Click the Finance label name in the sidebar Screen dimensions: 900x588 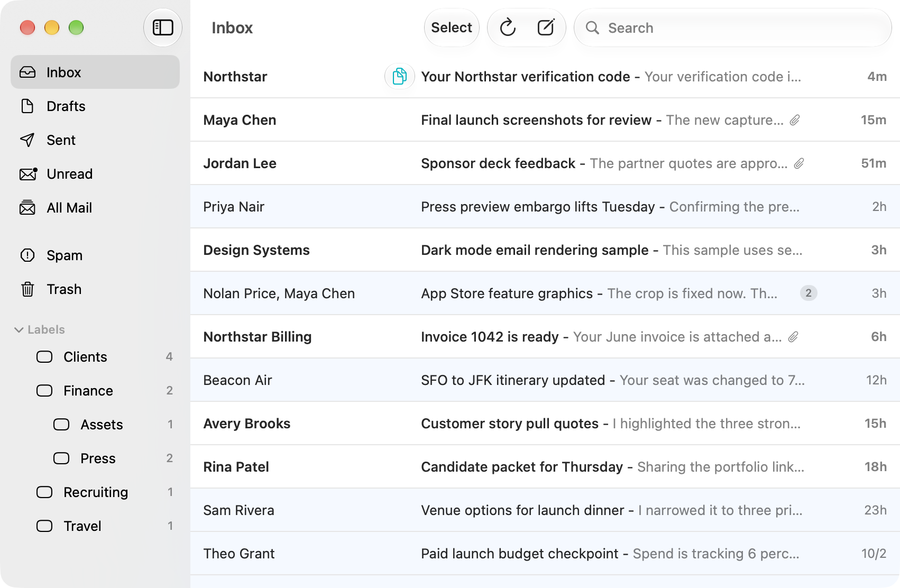tap(88, 391)
